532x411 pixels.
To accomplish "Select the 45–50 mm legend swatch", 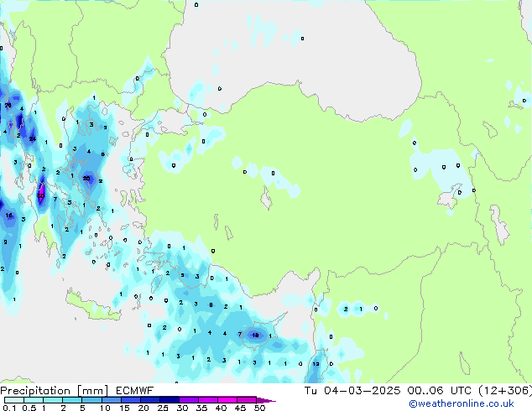I will [x=247, y=400].
